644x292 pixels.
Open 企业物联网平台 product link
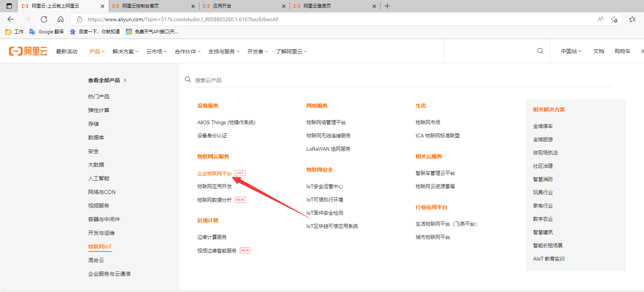214,173
